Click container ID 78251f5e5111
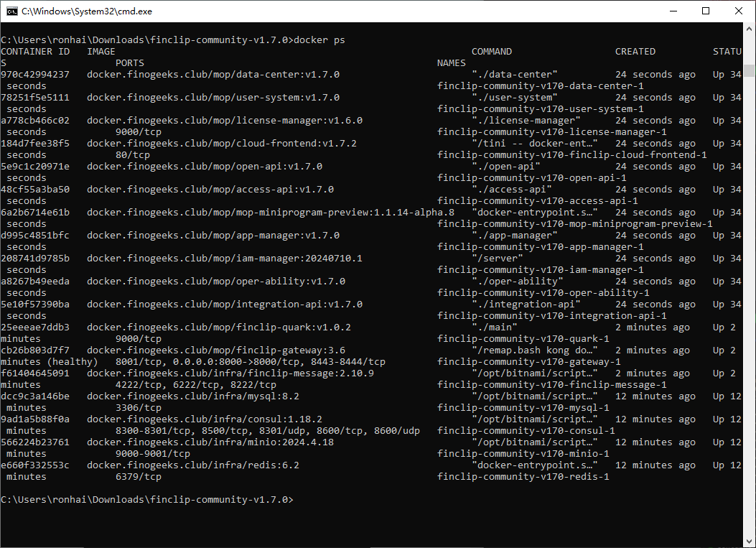Screen dimensions: 756x548 (x=35, y=98)
